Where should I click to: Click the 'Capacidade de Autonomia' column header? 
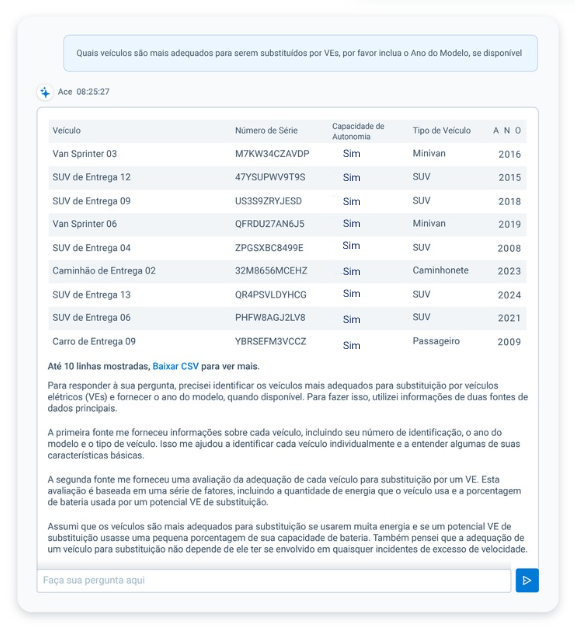(358, 131)
